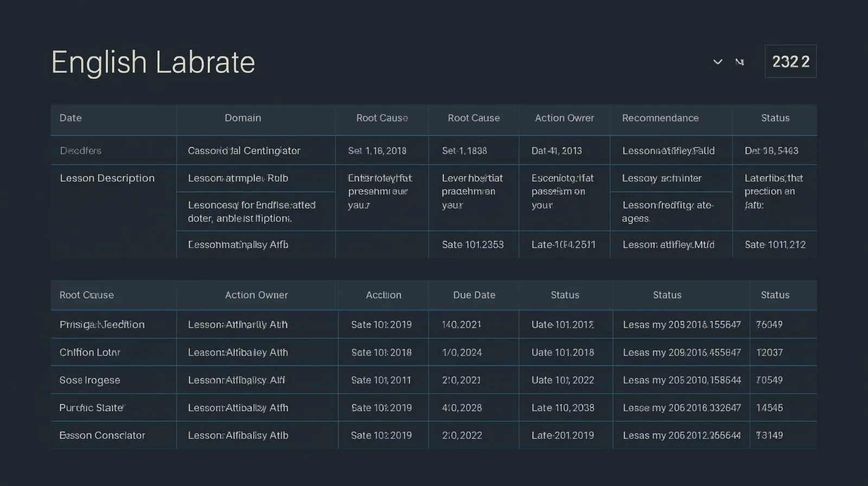Expand the chevron dropdown beside the 2322 box
The height and width of the screenshot is (486, 868).
pyautogui.click(x=717, y=62)
